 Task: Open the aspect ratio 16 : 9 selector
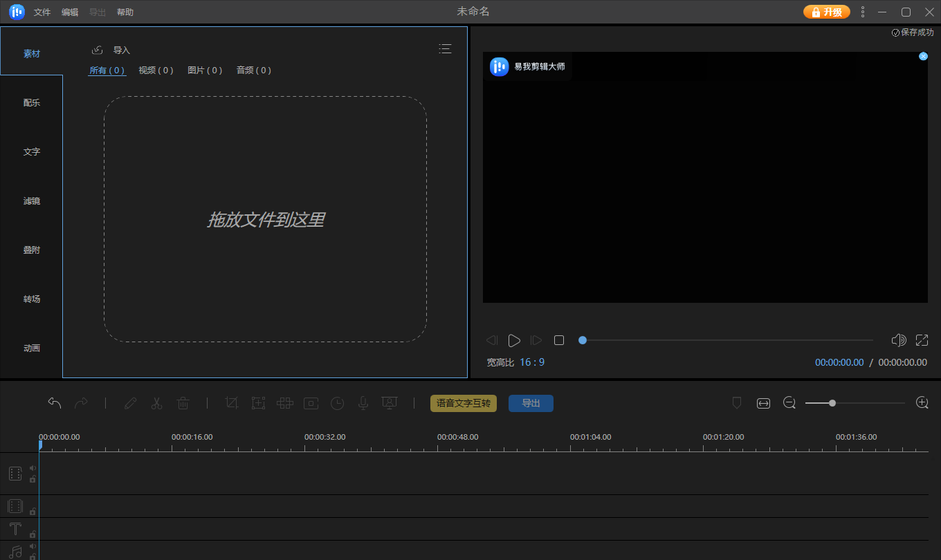coord(532,362)
